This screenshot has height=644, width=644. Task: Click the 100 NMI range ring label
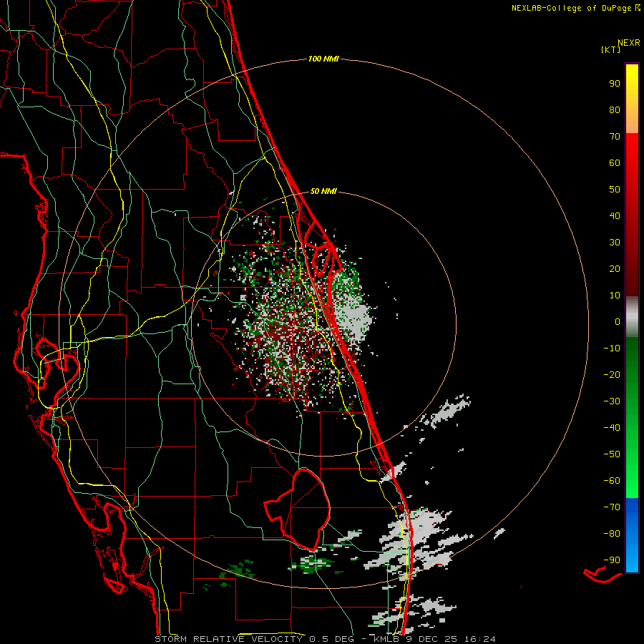[323, 59]
